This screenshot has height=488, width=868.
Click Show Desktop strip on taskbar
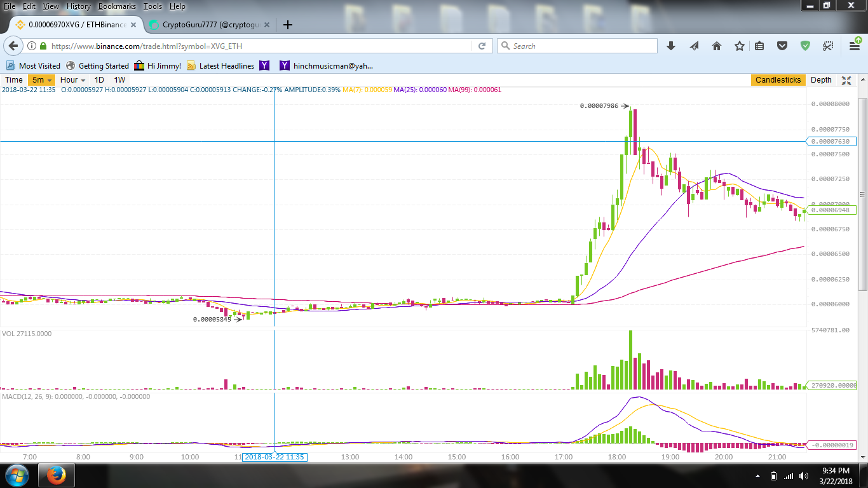[864, 476]
